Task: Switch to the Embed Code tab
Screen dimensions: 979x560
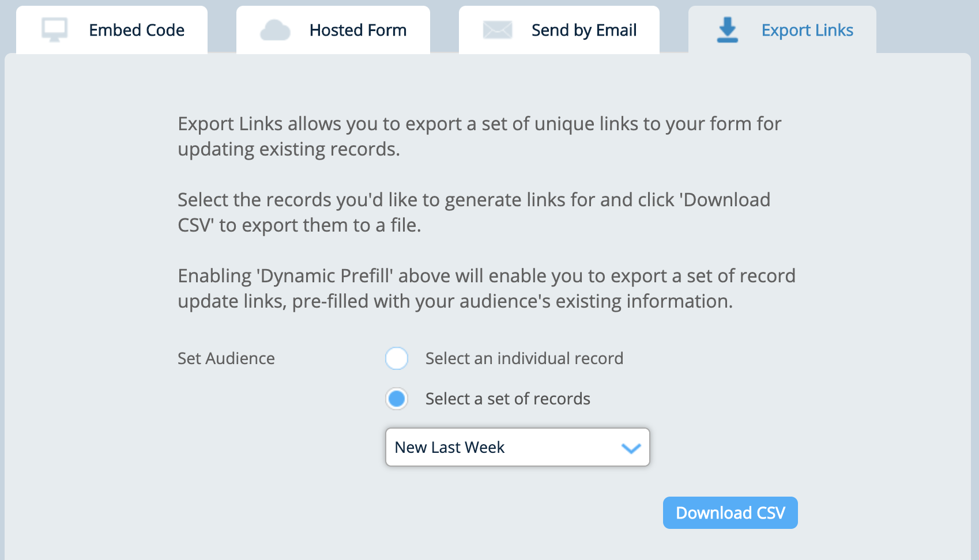Action: 136,30
